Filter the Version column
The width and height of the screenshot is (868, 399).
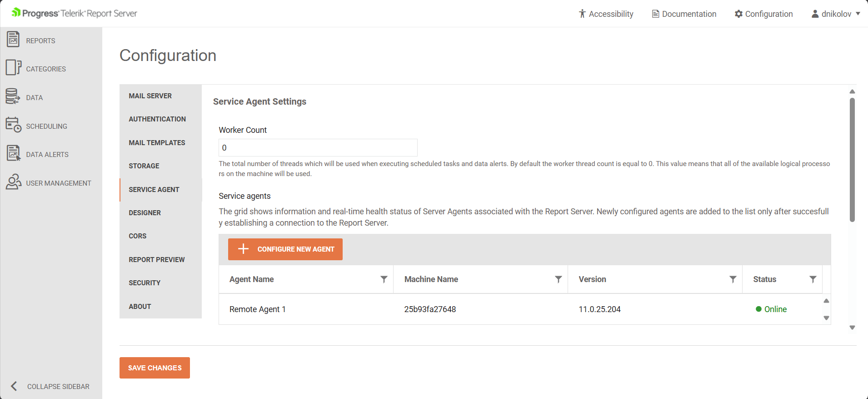(x=733, y=279)
